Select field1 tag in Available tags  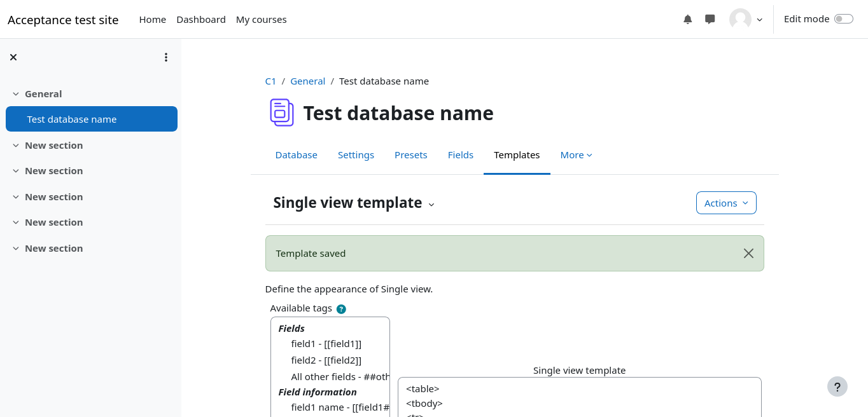coord(326,344)
